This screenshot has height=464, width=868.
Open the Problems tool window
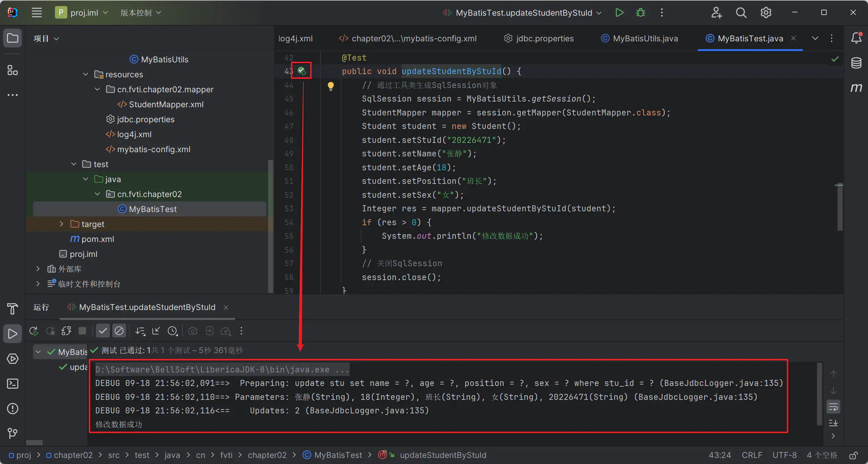coord(12,408)
